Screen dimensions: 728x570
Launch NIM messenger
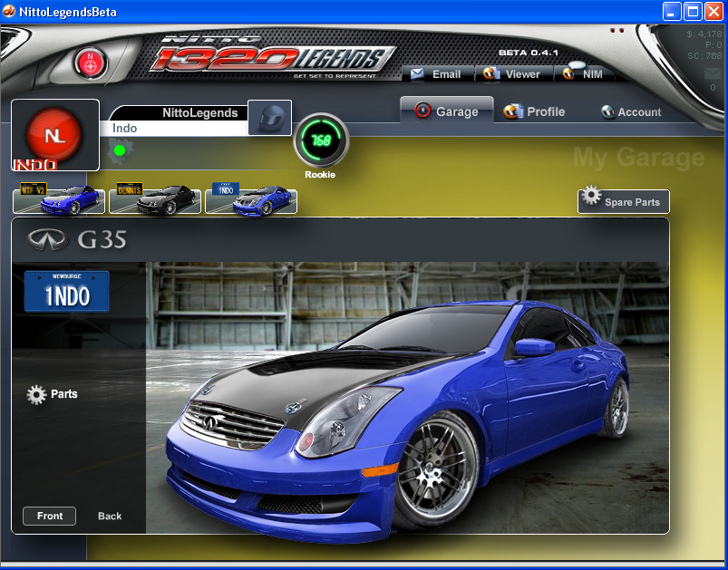tap(585, 74)
